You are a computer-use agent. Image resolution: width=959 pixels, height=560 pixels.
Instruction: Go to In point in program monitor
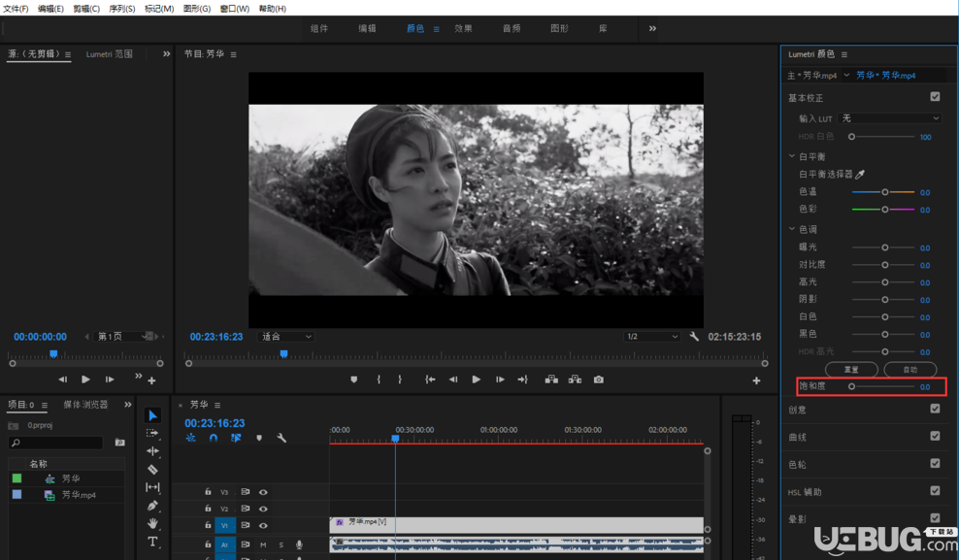[431, 379]
